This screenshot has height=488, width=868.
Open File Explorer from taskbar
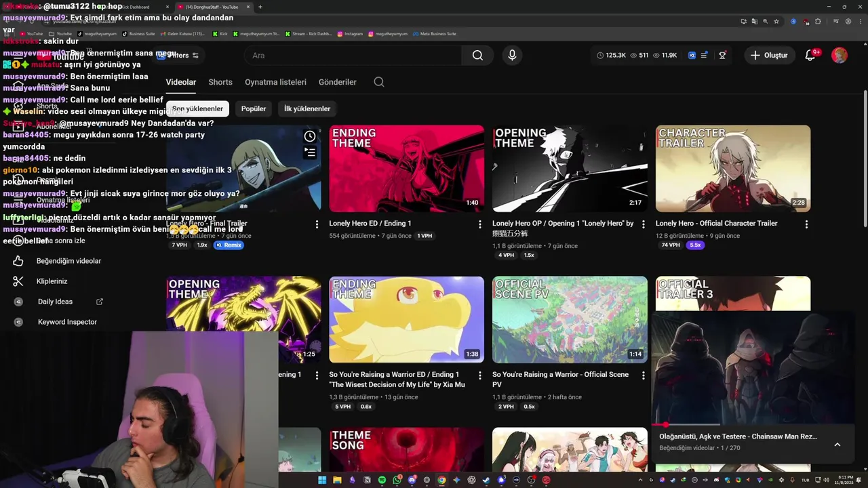pos(337,480)
